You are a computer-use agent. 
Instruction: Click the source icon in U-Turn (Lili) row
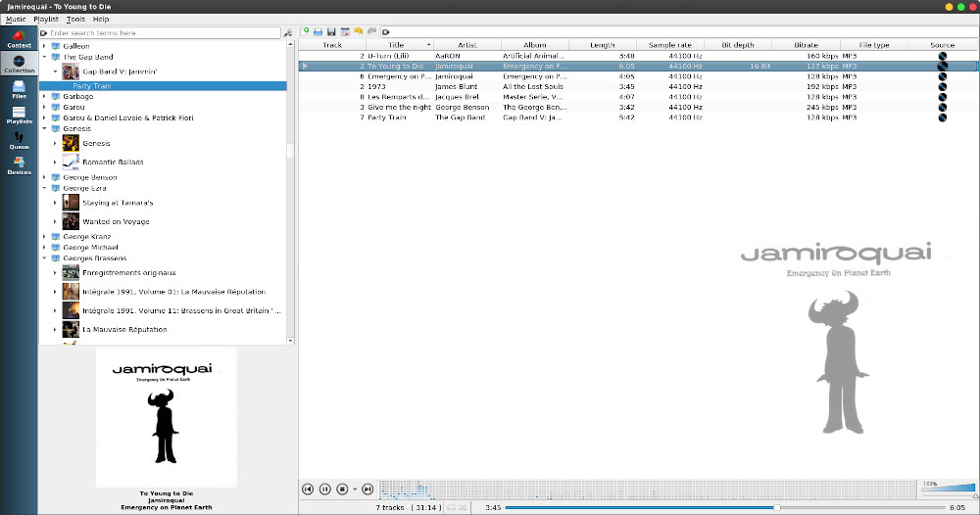[943, 56]
